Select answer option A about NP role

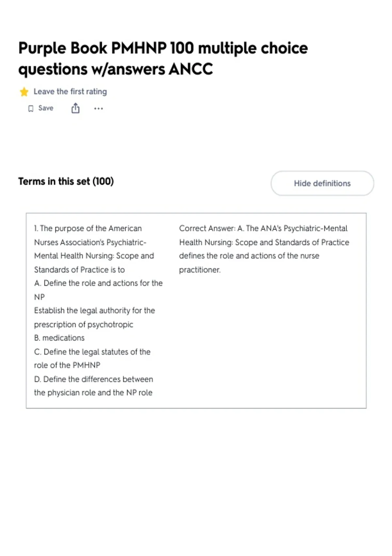98,290
